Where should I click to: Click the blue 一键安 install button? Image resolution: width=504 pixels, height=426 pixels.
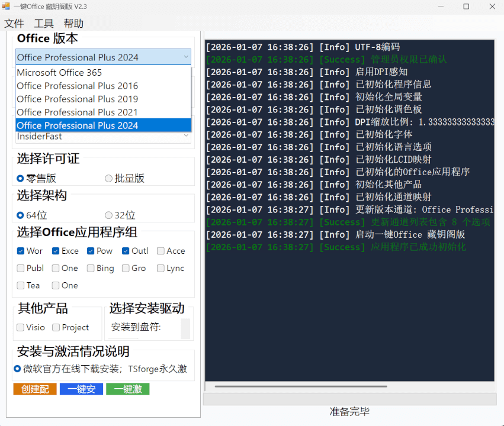point(81,390)
